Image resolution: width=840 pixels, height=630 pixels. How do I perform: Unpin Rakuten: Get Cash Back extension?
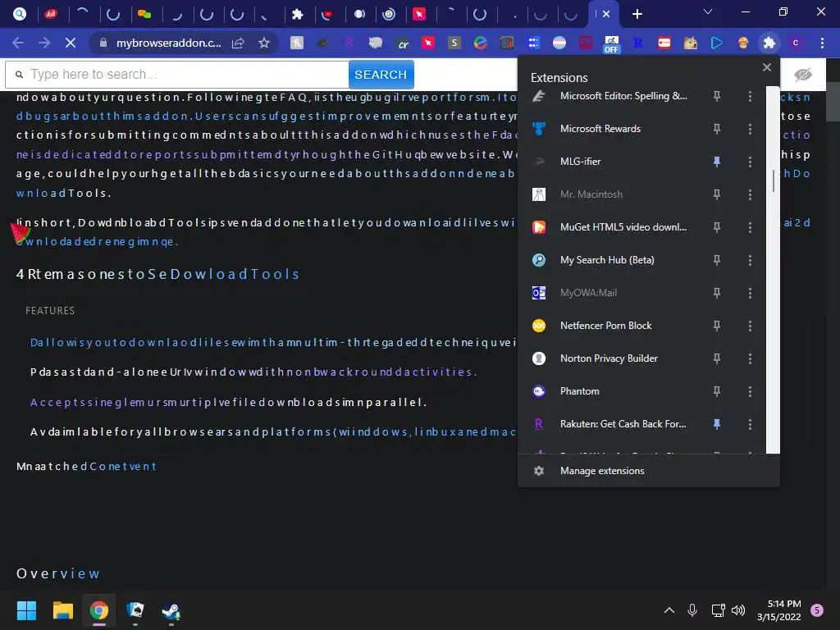pyautogui.click(x=717, y=424)
